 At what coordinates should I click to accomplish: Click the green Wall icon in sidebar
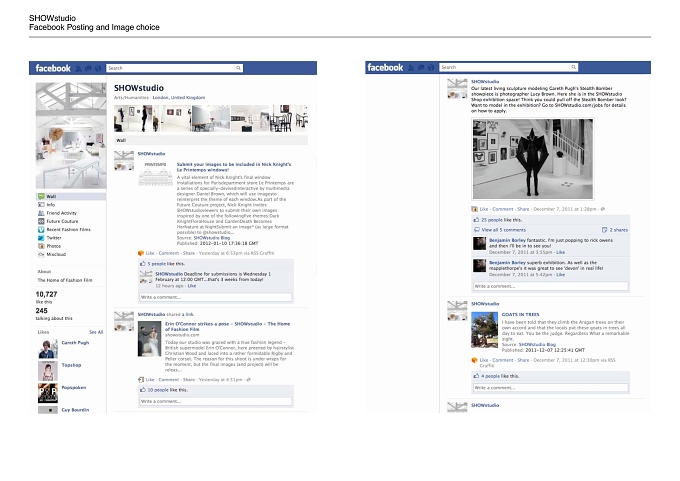[41, 196]
